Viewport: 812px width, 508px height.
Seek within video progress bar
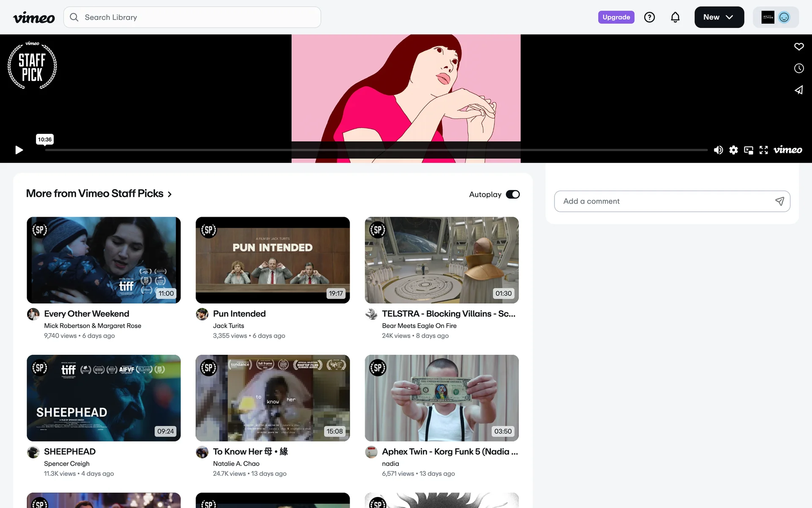pos(376,150)
